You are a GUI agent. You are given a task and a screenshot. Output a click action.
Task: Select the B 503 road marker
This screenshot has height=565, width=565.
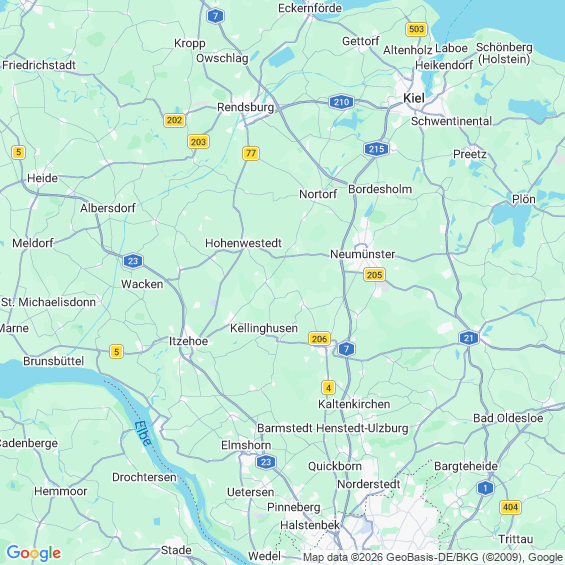(x=417, y=29)
